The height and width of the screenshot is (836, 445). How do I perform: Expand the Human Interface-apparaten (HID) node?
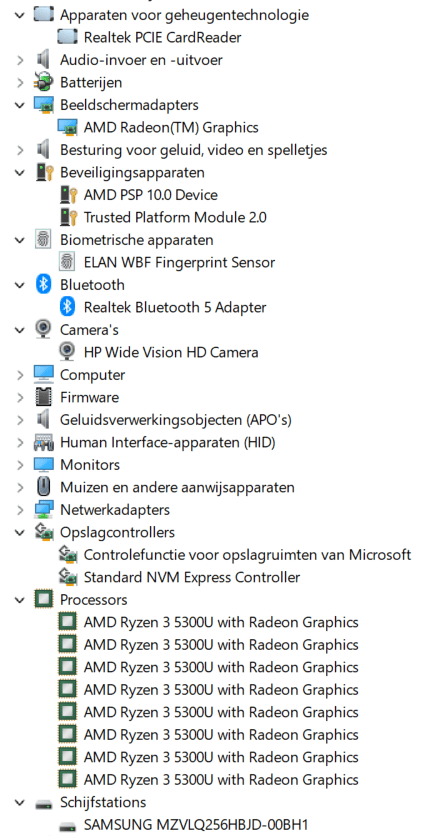20,442
